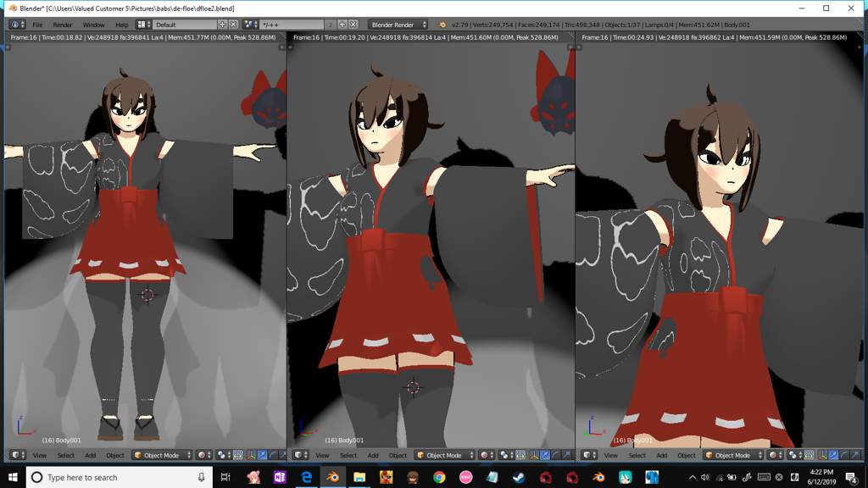Open the Render menu
Image resolution: width=868 pixels, height=488 pixels.
[x=63, y=25]
